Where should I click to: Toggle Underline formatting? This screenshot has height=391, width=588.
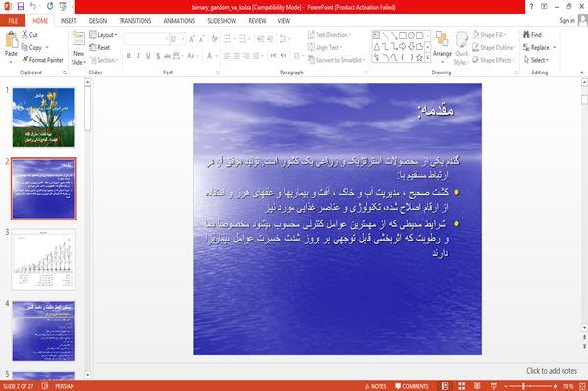tap(148, 56)
